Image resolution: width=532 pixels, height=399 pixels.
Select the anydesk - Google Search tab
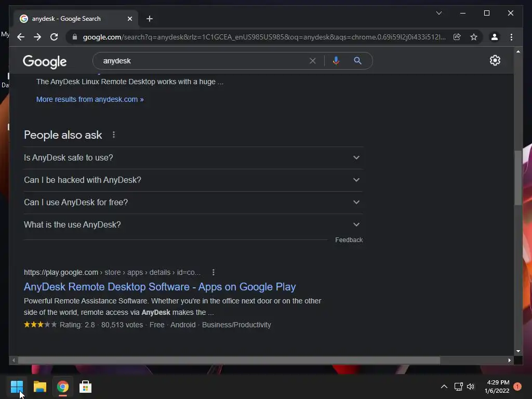point(76,19)
